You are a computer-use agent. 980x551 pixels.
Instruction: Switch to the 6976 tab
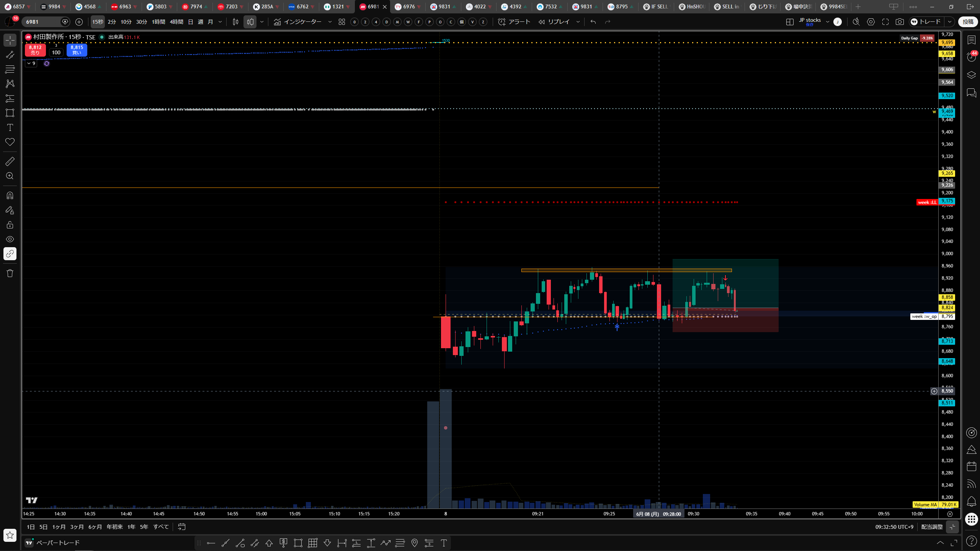408,7
